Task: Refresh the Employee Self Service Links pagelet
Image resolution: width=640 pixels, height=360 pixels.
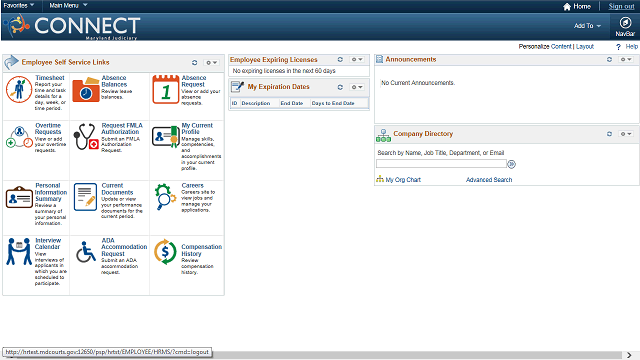Action: 194,62
